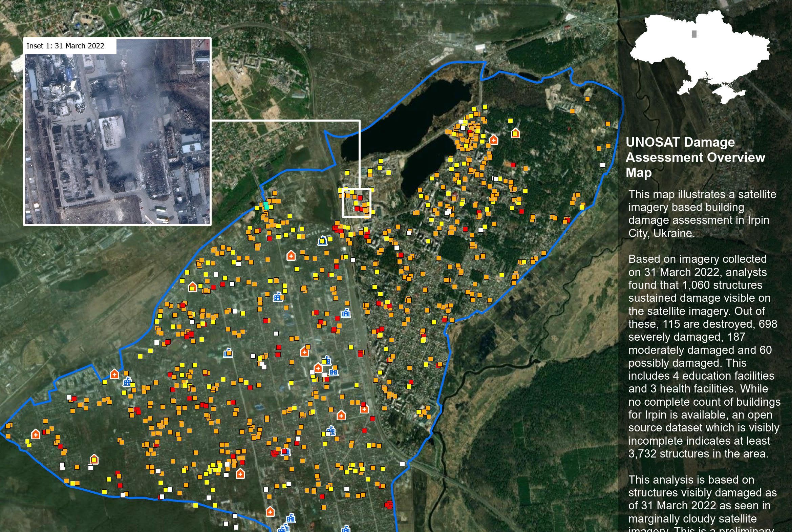792x532 pixels.
Task: Click the white inset extent box on main map
Action: 356,203
